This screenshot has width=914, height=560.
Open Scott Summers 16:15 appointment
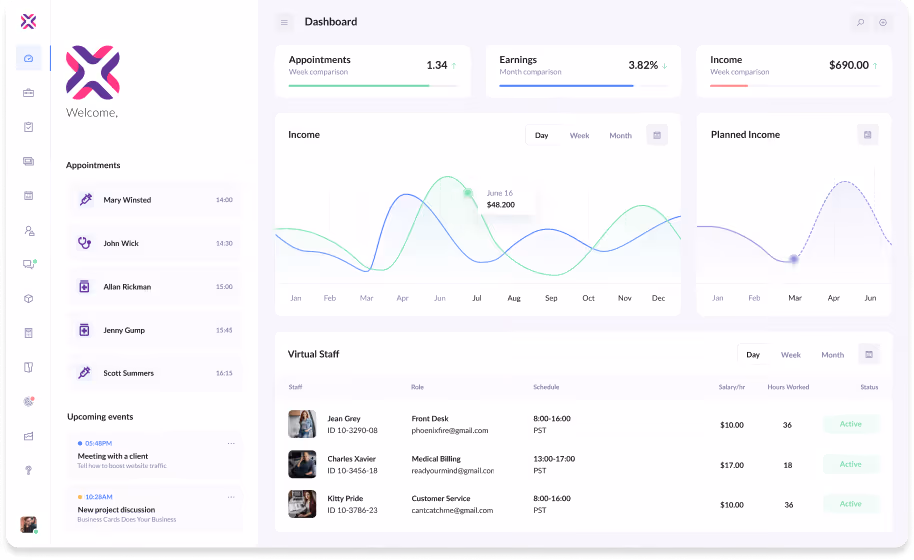pos(154,373)
